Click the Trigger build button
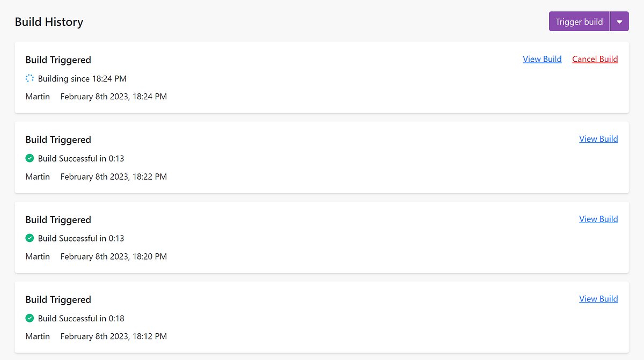The width and height of the screenshot is (644, 360). pos(579,21)
